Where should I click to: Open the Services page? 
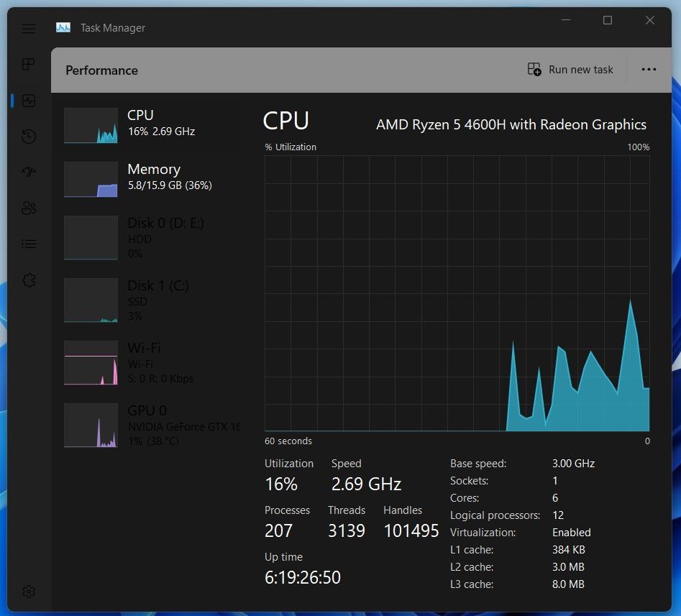pos(29,280)
